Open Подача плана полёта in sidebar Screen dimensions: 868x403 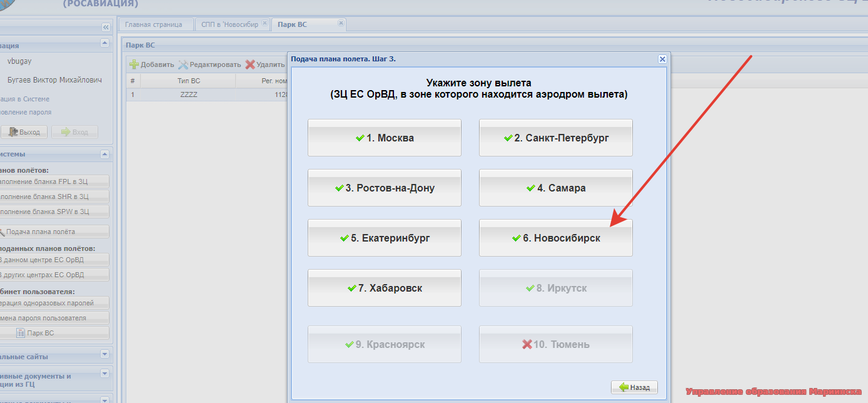point(53,232)
